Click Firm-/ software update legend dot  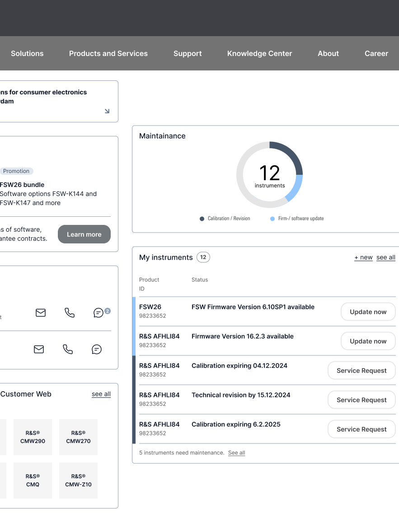[x=272, y=219]
